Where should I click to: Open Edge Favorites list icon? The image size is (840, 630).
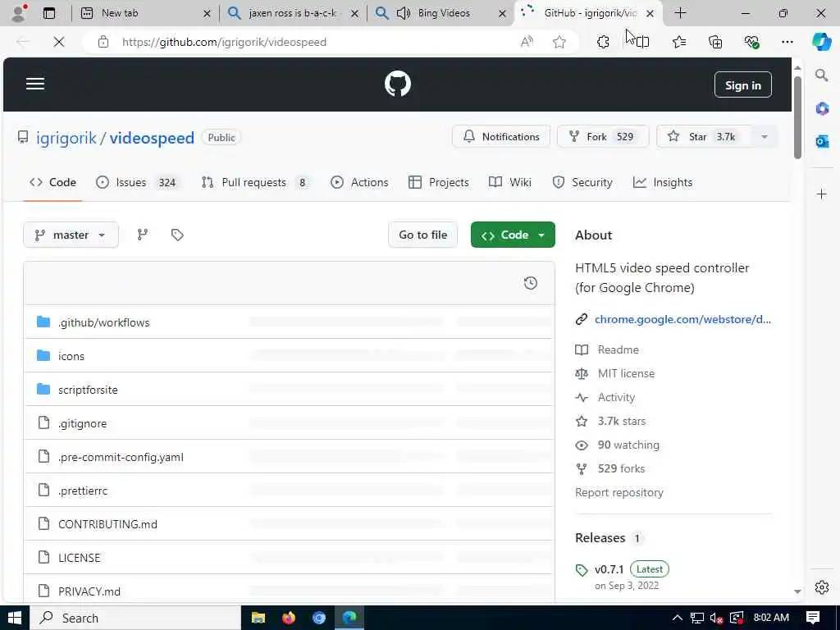(x=679, y=42)
